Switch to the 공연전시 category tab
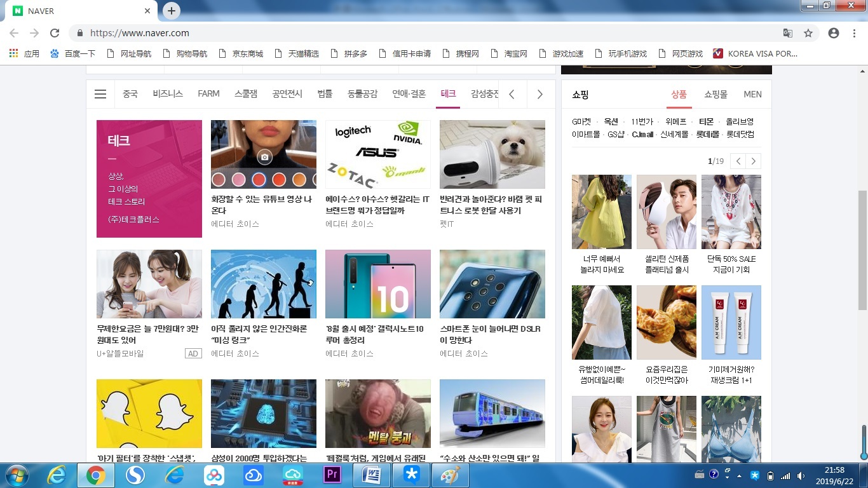868x488 pixels. coord(288,94)
